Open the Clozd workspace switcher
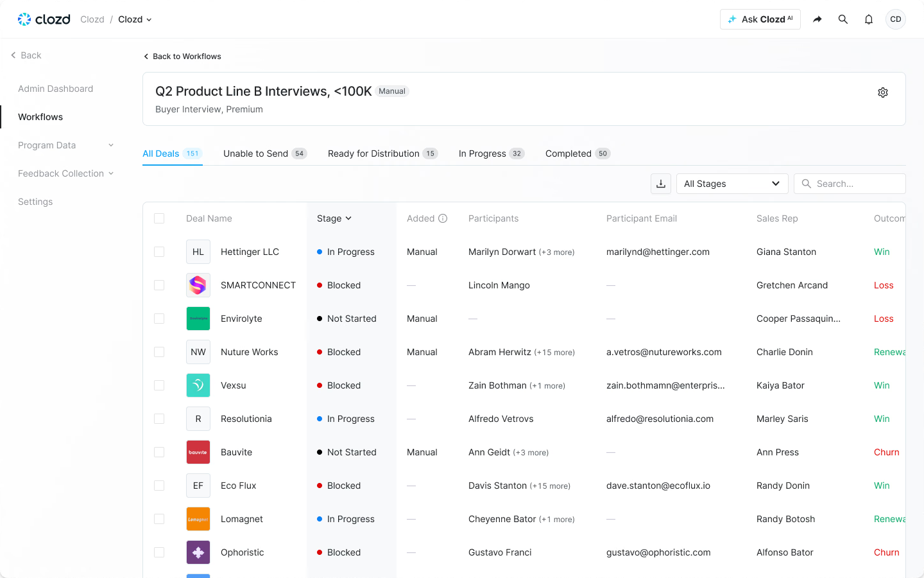 tap(135, 19)
